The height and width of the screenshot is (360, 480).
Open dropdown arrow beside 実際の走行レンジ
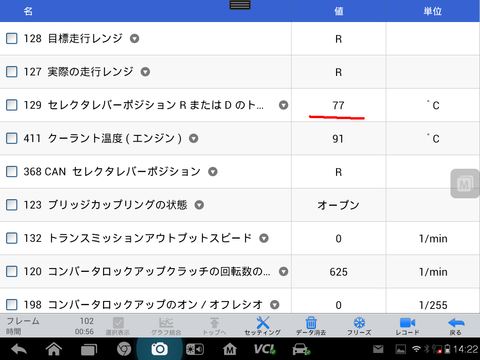pos(145,72)
